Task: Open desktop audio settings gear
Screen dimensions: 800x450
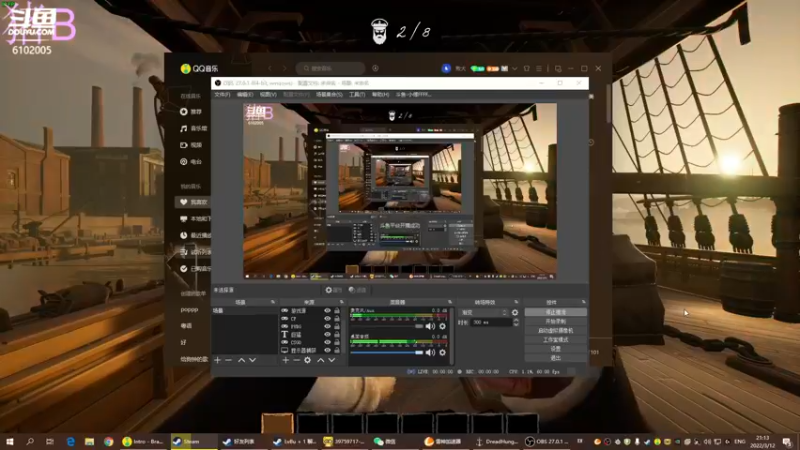Action: [x=442, y=352]
